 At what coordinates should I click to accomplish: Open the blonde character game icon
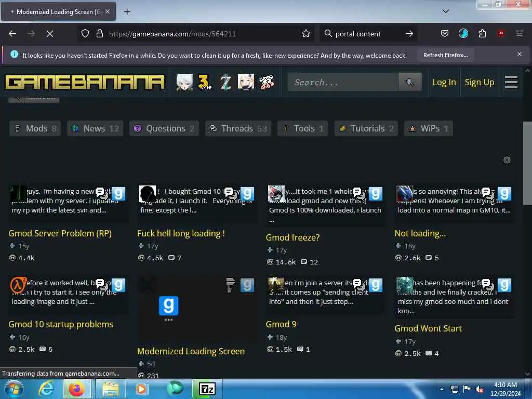pyautogui.click(x=246, y=82)
